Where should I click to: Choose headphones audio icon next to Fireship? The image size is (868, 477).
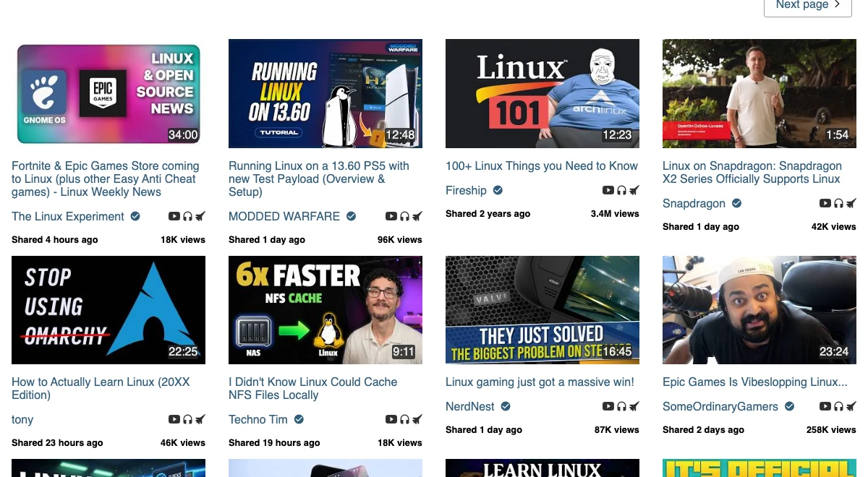tap(621, 190)
